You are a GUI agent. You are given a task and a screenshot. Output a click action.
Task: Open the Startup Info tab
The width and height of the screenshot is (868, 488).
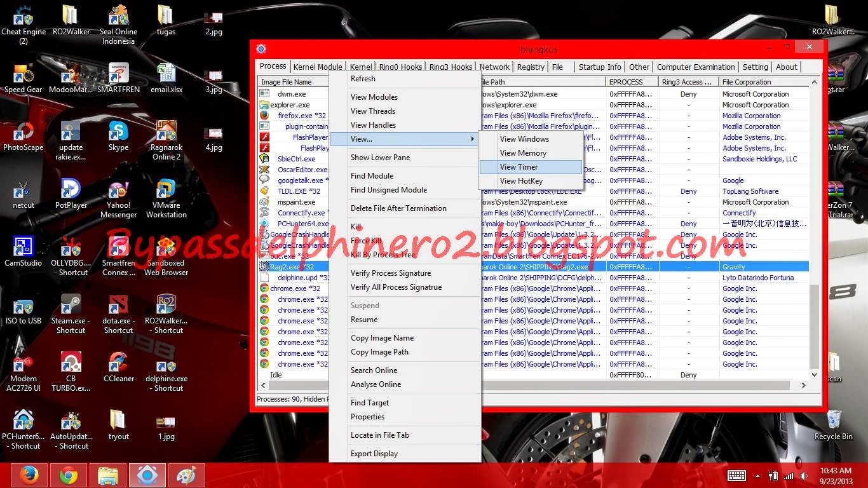[600, 67]
